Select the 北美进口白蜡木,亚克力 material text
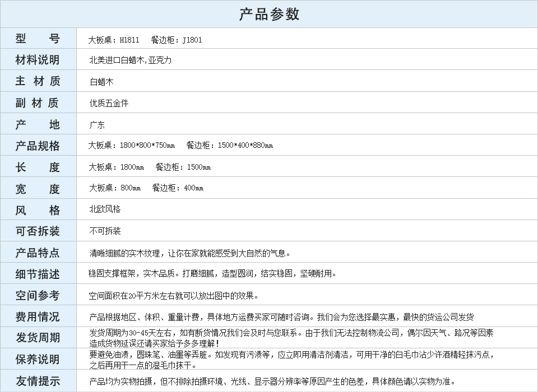This screenshot has width=538, height=392. [x=131, y=60]
